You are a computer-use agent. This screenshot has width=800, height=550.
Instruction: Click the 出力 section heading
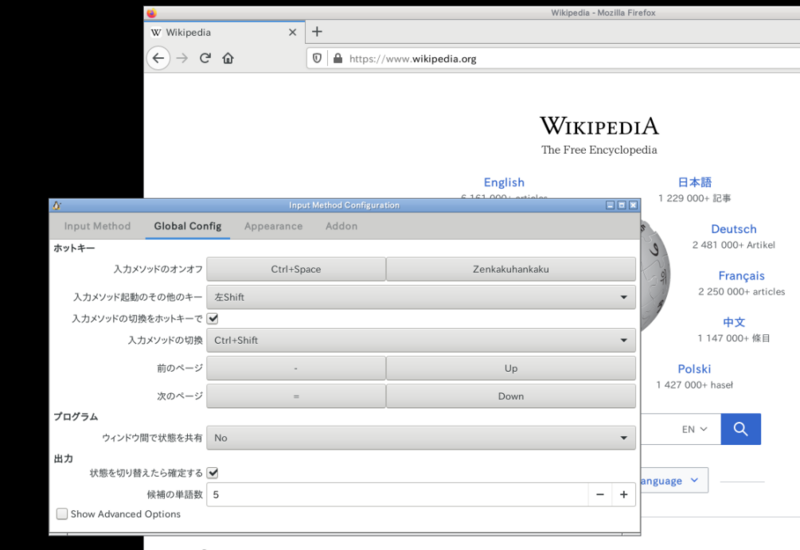63,459
